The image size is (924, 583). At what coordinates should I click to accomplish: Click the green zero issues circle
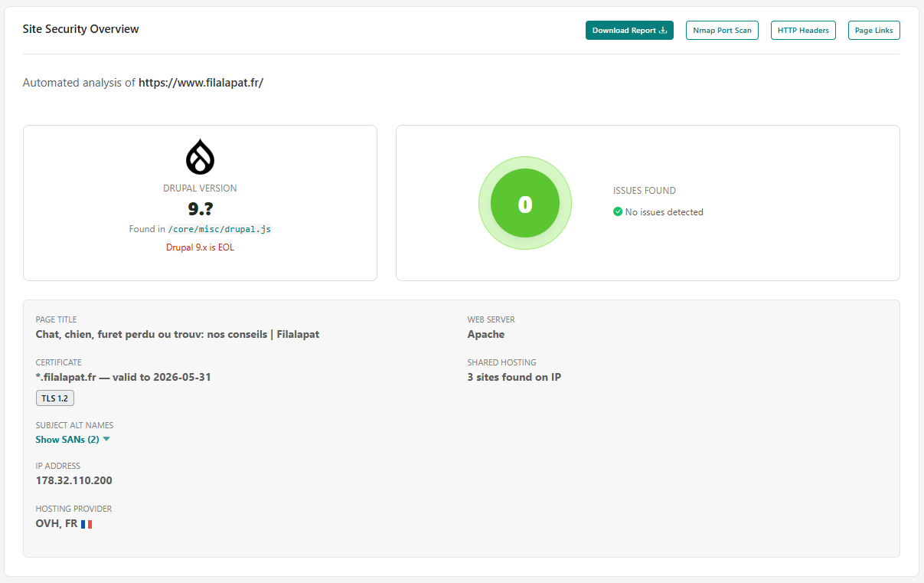point(525,204)
